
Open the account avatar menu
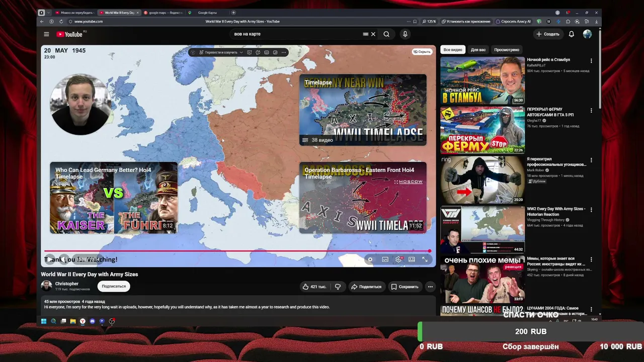click(587, 34)
